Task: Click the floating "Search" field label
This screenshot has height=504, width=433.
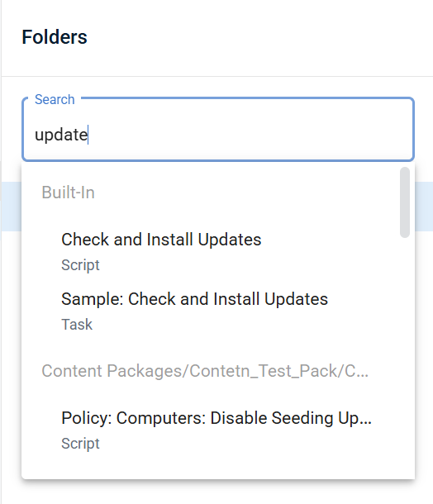Action: (55, 99)
